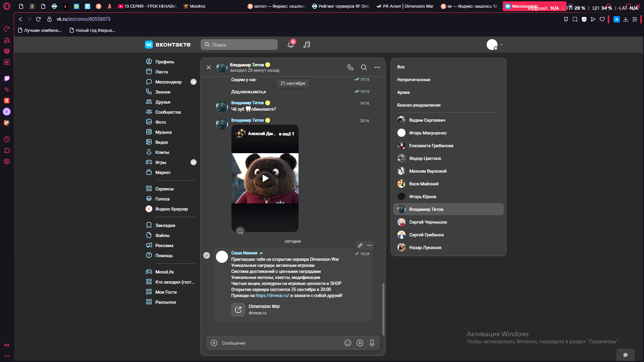Add a reaction to the video message

[x=240, y=231]
